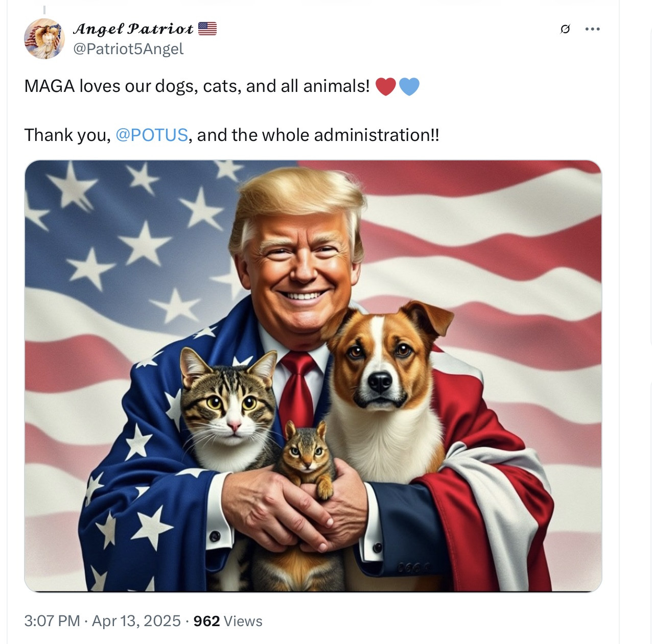Click the Angel Patriot display name
652x644 pixels.
click(x=133, y=29)
